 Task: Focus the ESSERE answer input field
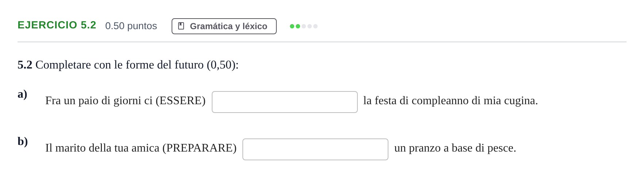(x=285, y=102)
